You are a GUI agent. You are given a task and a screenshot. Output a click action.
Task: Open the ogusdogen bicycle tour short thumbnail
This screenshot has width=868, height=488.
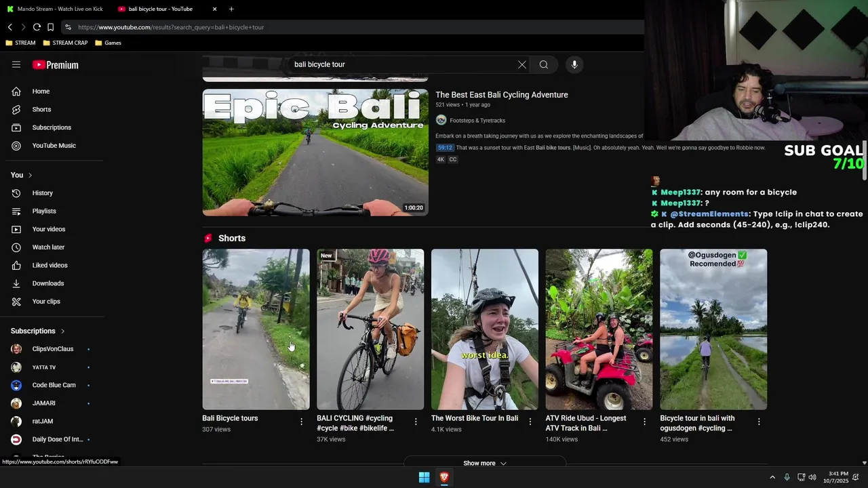click(713, 329)
